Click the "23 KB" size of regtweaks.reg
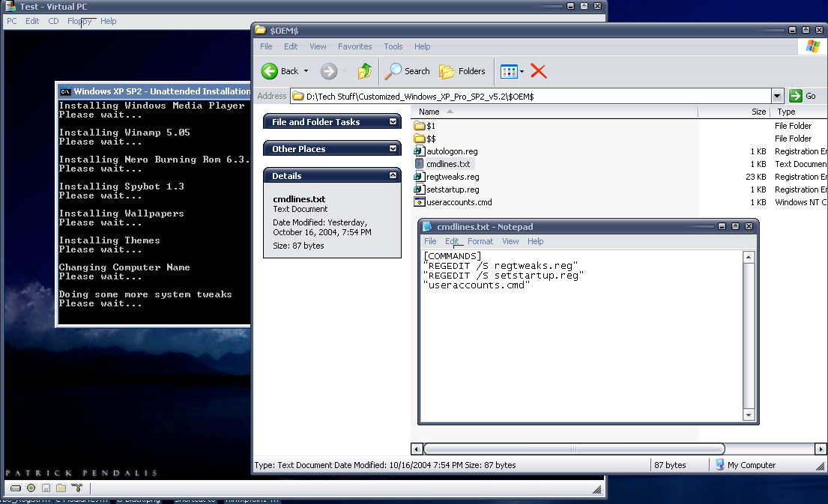The image size is (828, 504). click(x=755, y=177)
